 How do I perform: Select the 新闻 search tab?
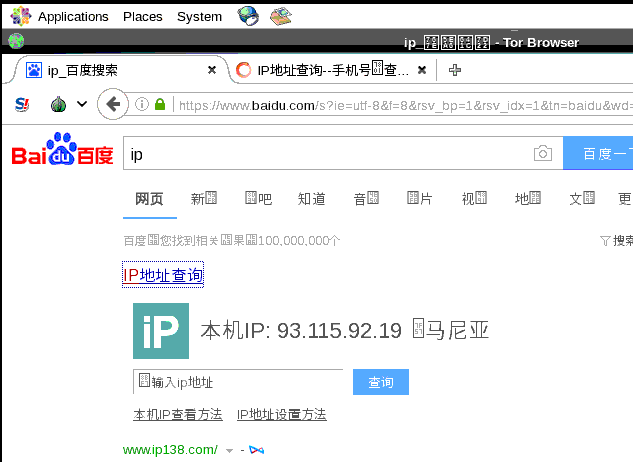[204, 199]
